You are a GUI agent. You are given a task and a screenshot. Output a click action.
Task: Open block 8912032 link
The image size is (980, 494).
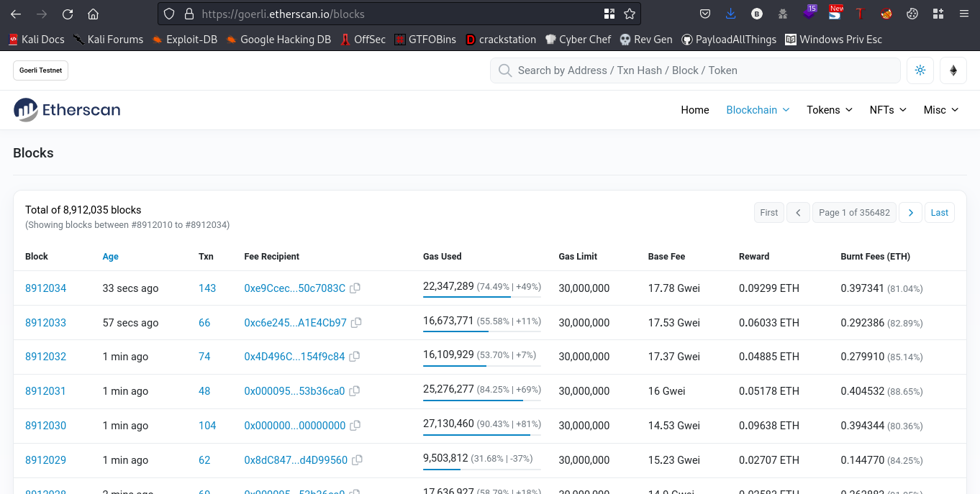click(x=45, y=357)
